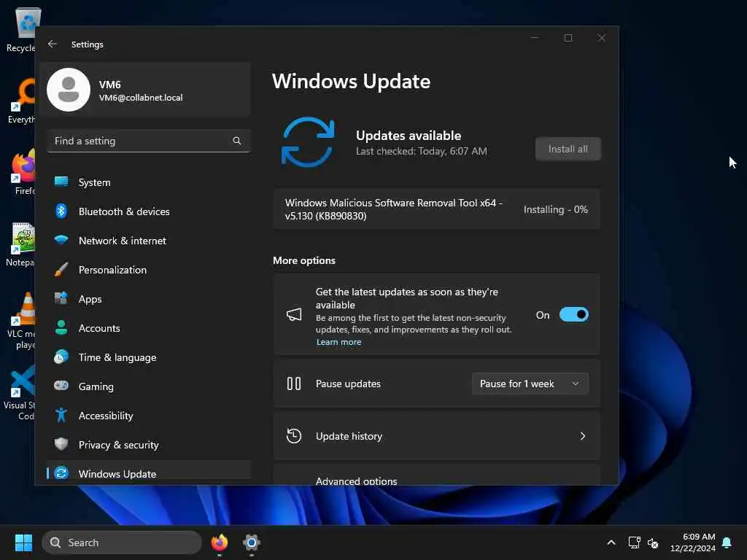Open Advanced options row
The height and width of the screenshot is (560, 747).
click(x=436, y=475)
